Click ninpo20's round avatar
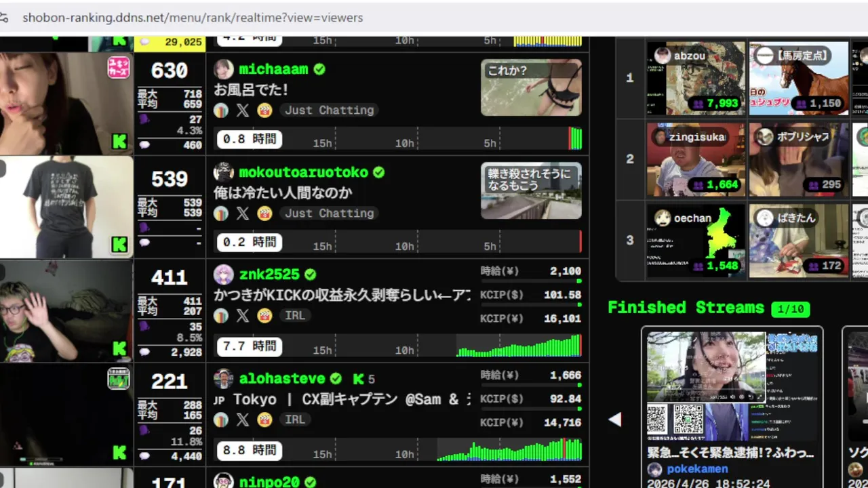Viewport: 868px width, 488px height. 224,481
